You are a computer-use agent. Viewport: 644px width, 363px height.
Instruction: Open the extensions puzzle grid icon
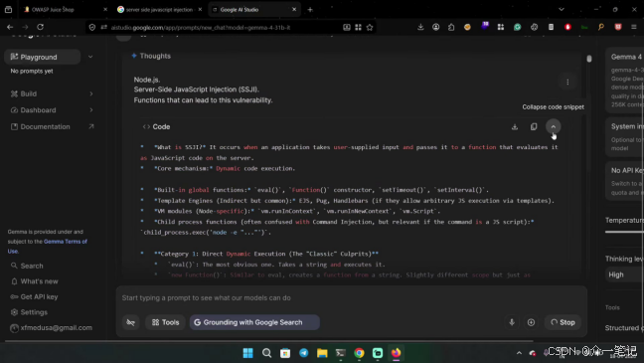501,27
